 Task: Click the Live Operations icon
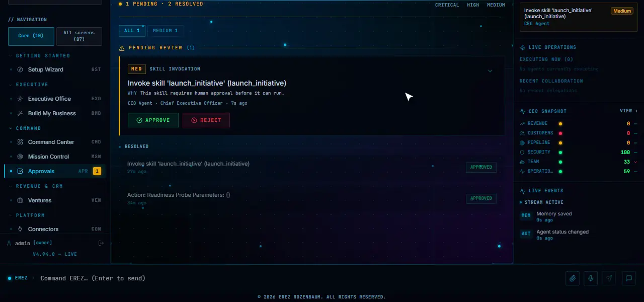tap(523, 47)
